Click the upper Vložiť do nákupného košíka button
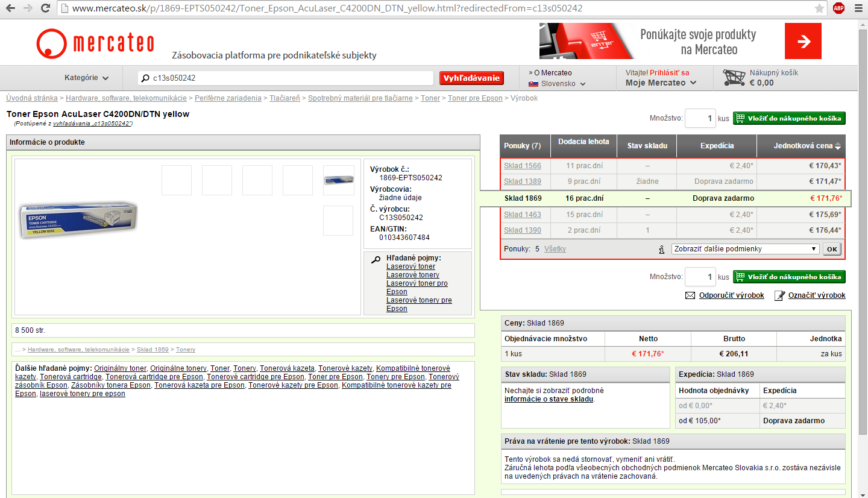868x498 pixels. 789,118
